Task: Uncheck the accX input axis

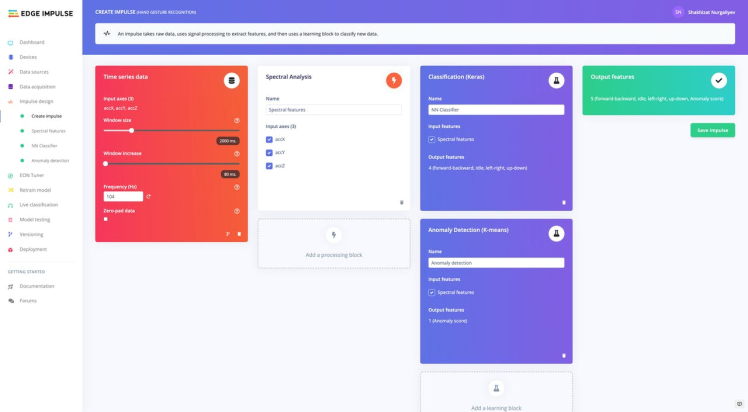Action: point(269,140)
